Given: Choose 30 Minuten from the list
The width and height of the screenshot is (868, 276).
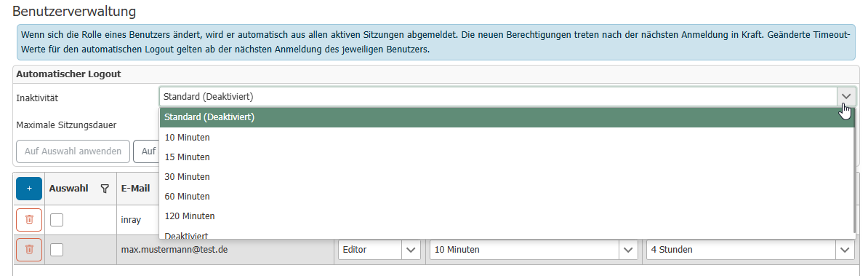Looking at the screenshot, I should tap(507, 177).
